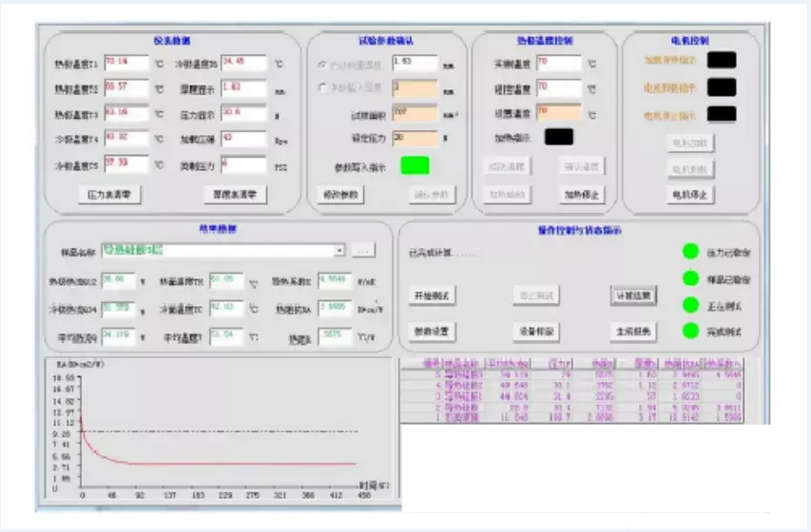Image resolution: width=811 pixels, height=532 pixels.
Task: Click the bottom black motor indicator light
Action: (x=721, y=115)
